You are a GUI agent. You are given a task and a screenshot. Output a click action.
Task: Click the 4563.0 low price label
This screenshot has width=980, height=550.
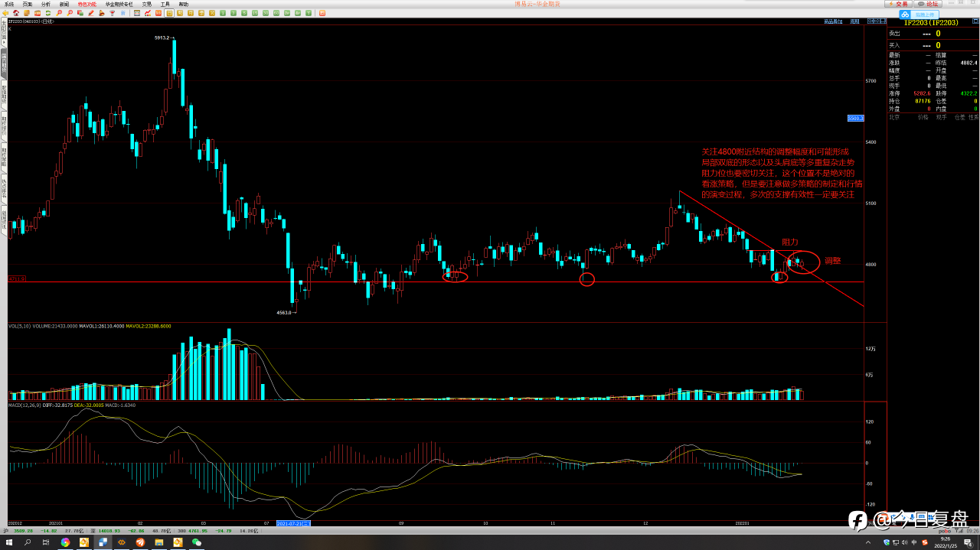coord(285,312)
